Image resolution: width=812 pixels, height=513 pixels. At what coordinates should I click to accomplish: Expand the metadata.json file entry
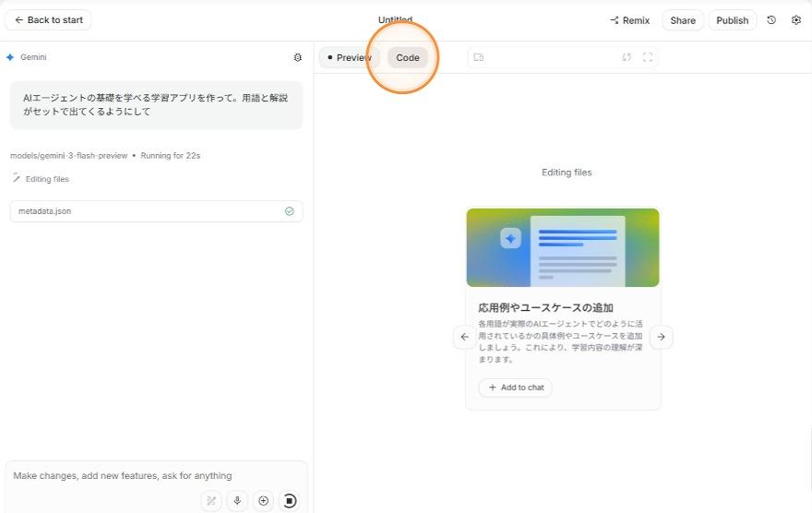pos(156,211)
